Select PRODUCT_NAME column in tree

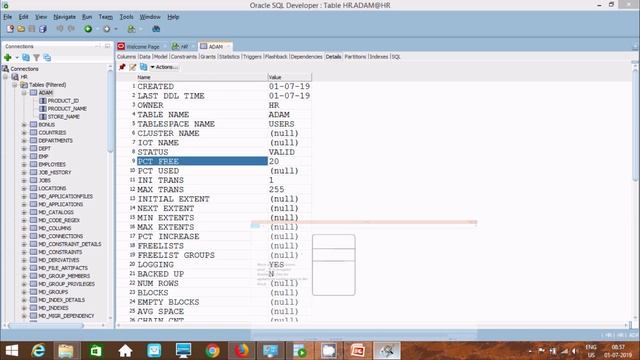pos(67,109)
